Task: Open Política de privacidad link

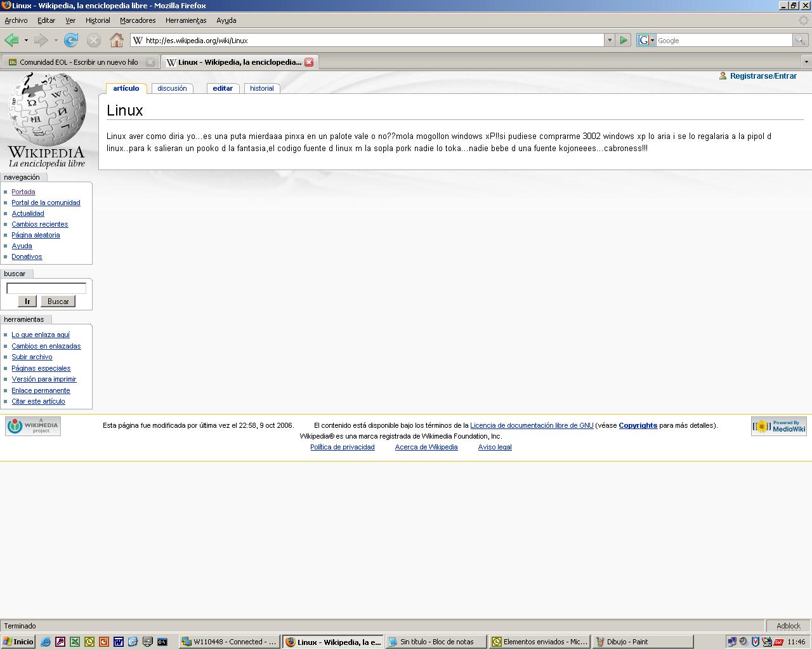Action: [x=343, y=447]
